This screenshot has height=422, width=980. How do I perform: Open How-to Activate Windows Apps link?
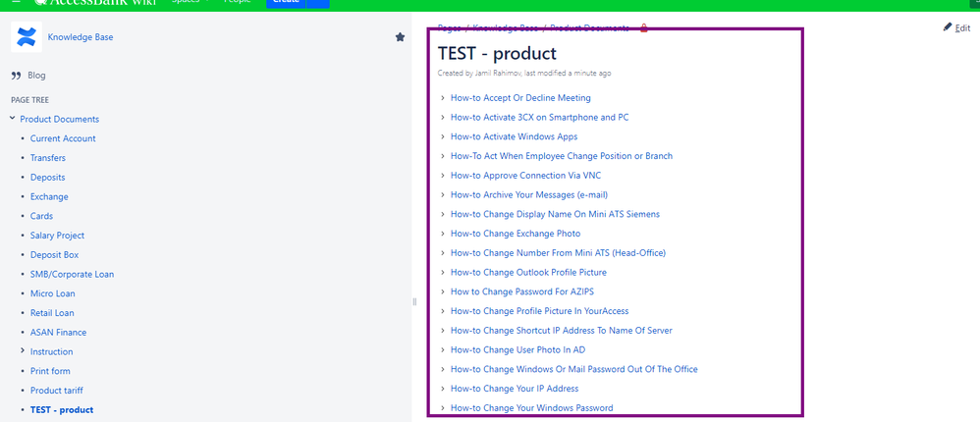pyautogui.click(x=514, y=136)
